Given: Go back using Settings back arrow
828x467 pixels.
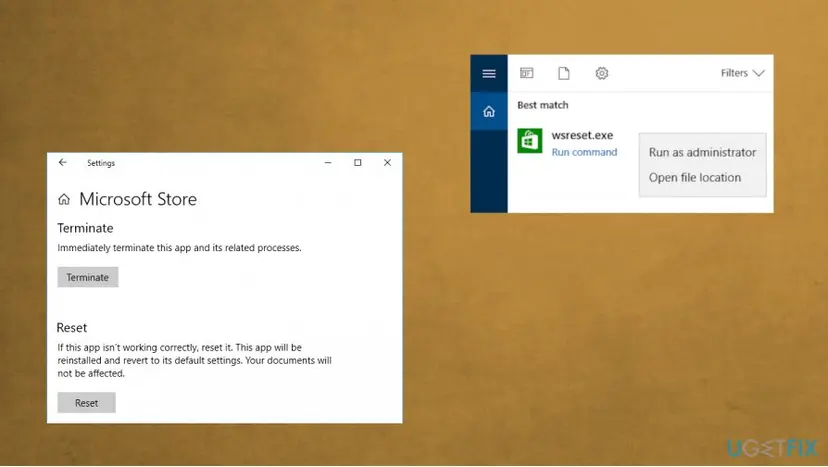Looking at the screenshot, I should (x=63, y=163).
